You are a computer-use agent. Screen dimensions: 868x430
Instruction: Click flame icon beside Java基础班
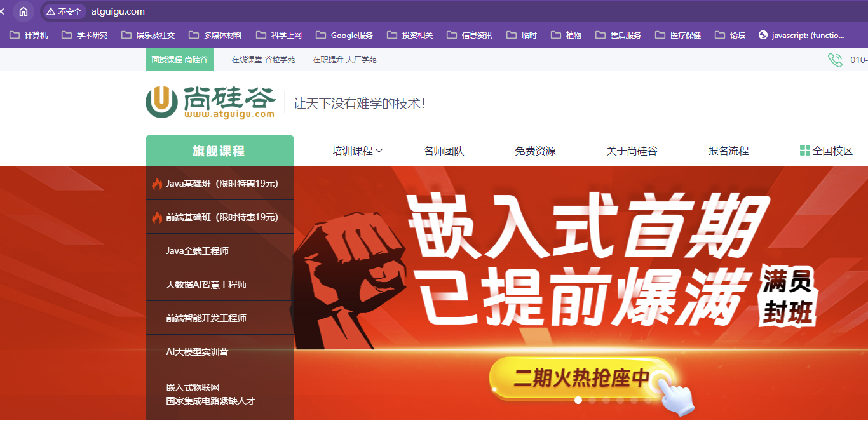click(157, 184)
